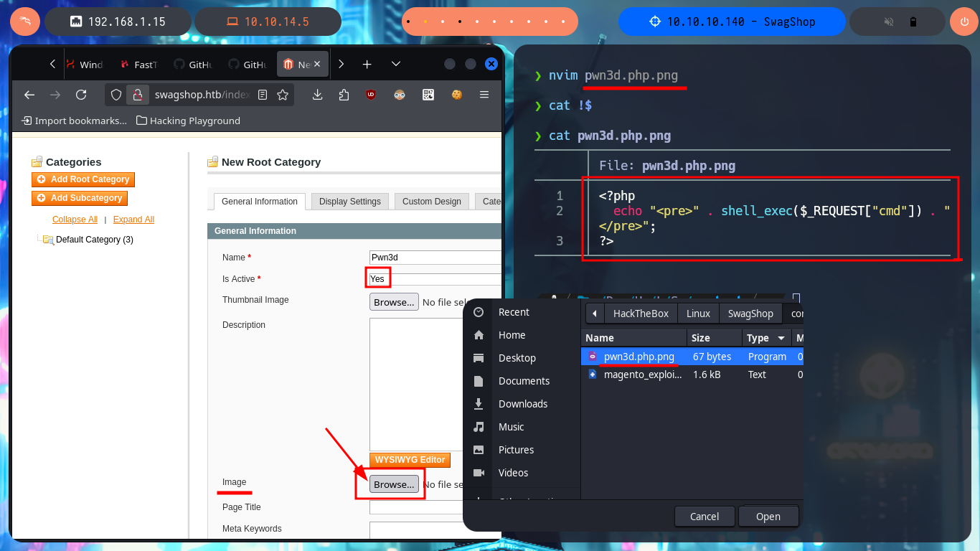
Task: Select Default Category (3) in the tree
Action: (x=95, y=240)
